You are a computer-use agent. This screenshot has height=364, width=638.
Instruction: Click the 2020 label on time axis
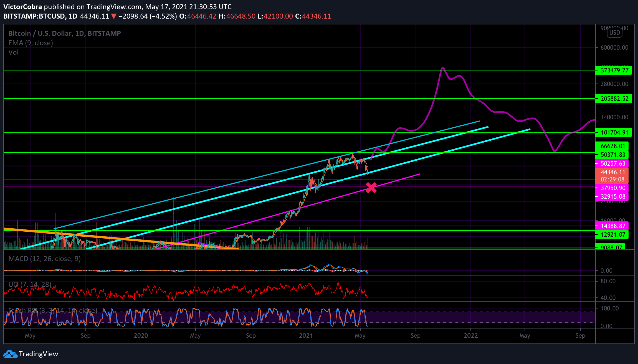(141, 335)
